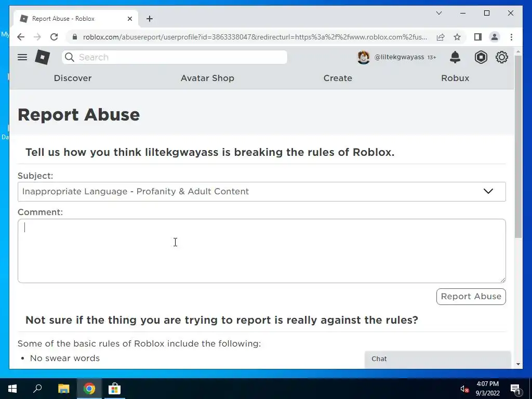Screen dimensions: 532x399
Task: Open File Explorer from the taskbar
Action: [x=63, y=389]
